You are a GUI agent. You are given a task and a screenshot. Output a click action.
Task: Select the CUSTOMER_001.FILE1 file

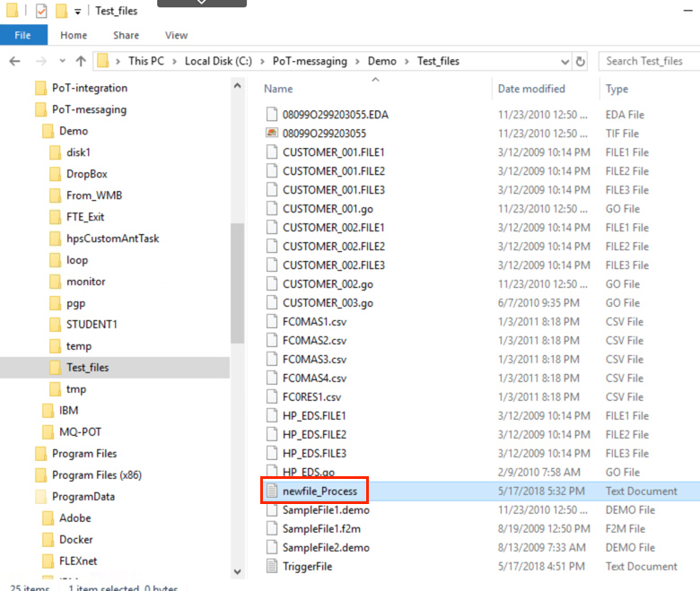pos(333,152)
